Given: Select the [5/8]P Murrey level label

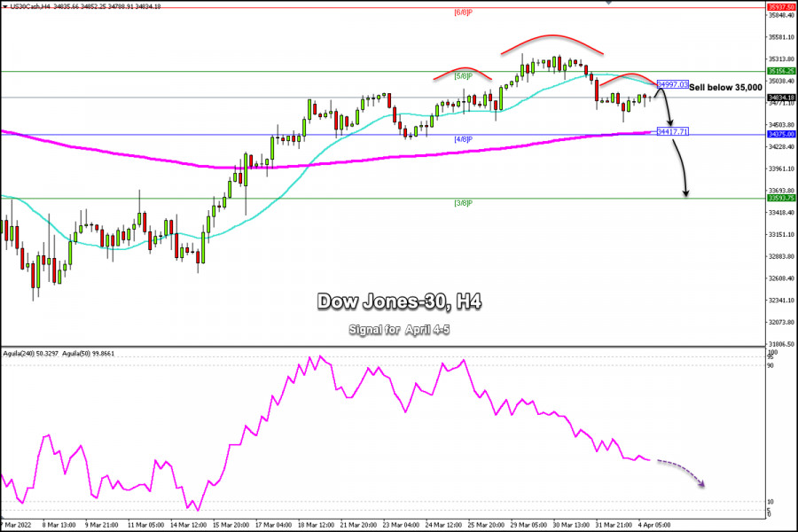Looking at the screenshot, I should (463, 76).
